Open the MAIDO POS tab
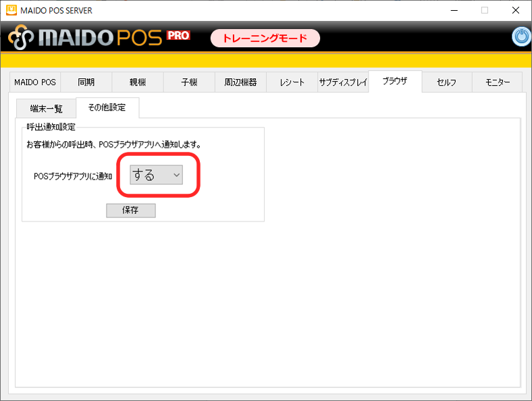532x401 pixels. point(35,82)
